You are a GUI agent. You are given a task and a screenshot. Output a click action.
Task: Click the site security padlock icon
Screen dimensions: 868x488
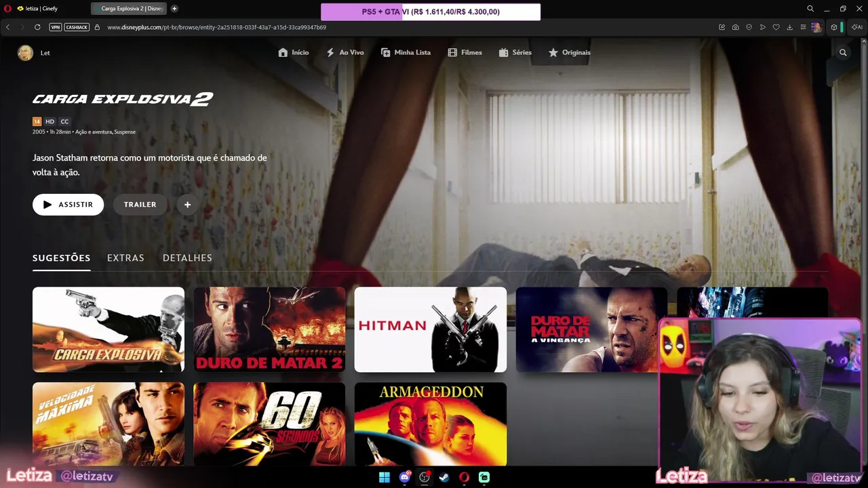point(97,27)
